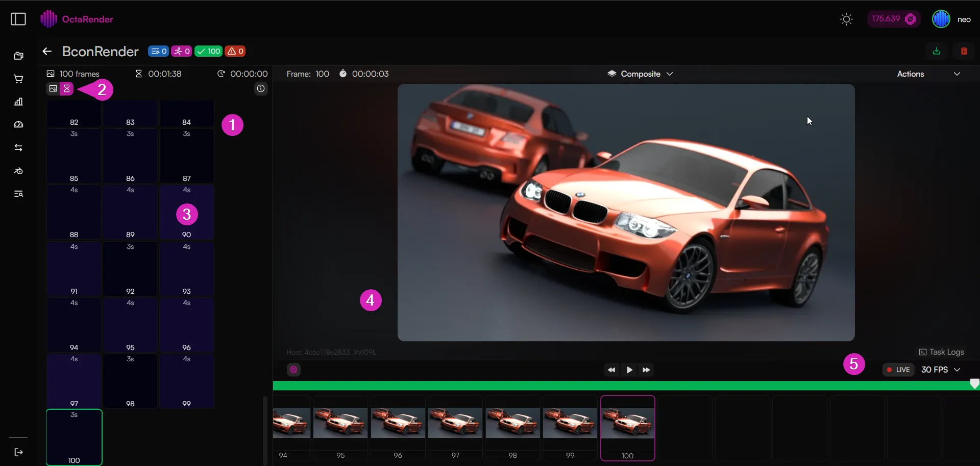The width and height of the screenshot is (980, 466).
Task: Click the timeline playhead marker handle
Action: click(974, 384)
